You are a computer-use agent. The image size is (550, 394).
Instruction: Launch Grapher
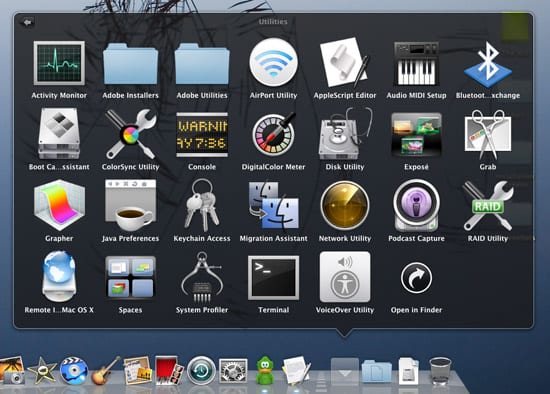click(x=59, y=206)
